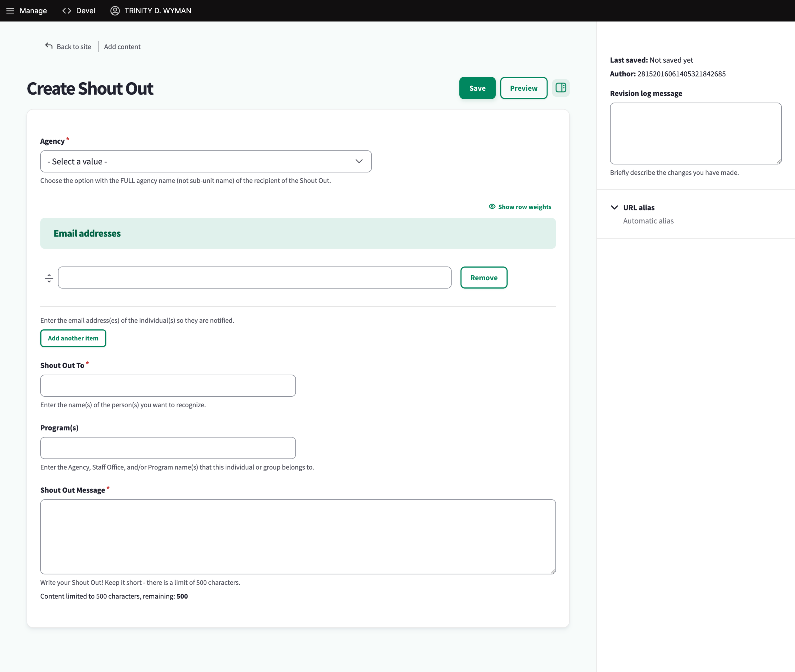This screenshot has width=795, height=672.
Task: Open the Agency select dropdown
Action: 206,161
